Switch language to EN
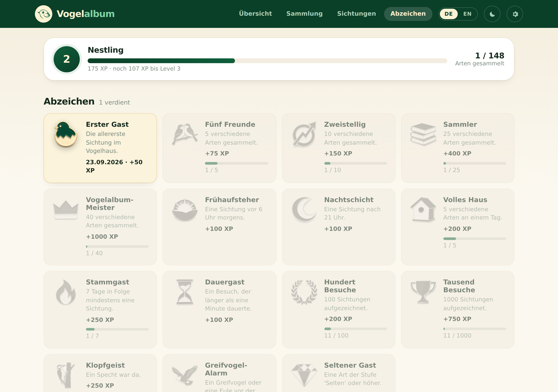Image resolution: width=558 pixels, height=392 pixels. point(467,14)
